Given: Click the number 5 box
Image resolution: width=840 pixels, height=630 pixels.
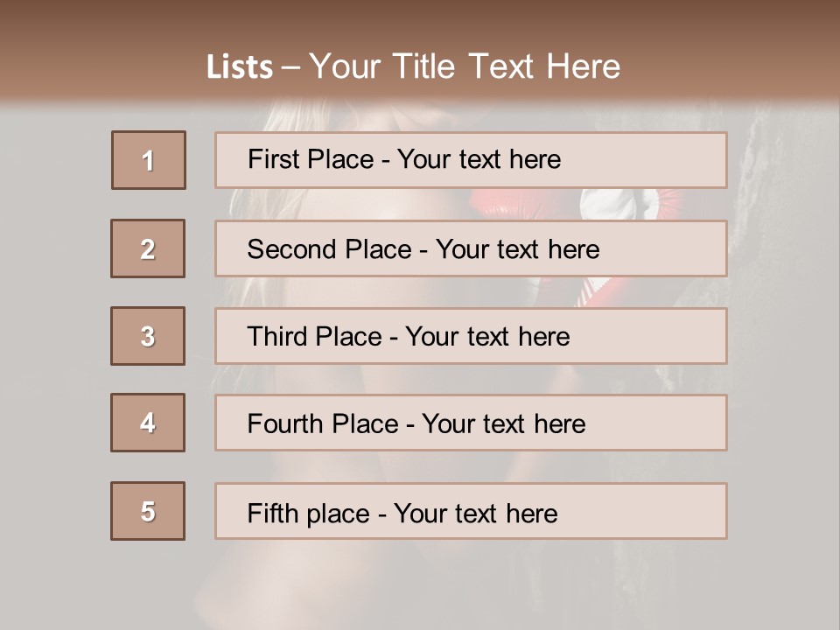Looking at the screenshot, I should [148, 511].
